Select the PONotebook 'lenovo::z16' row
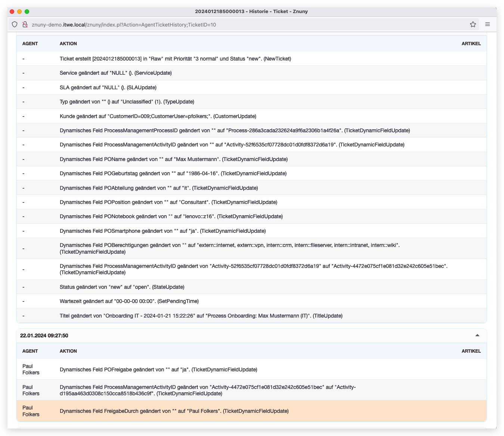 tap(251, 216)
